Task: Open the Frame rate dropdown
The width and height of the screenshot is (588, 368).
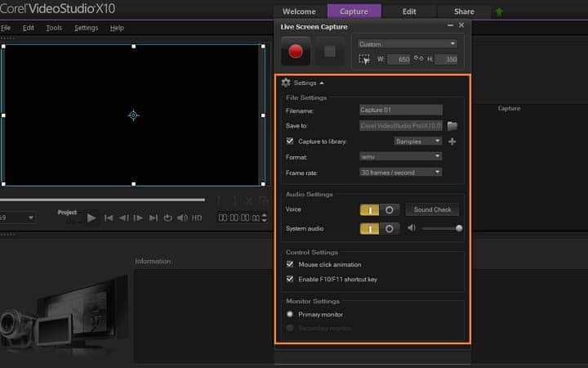Action: (x=400, y=173)
